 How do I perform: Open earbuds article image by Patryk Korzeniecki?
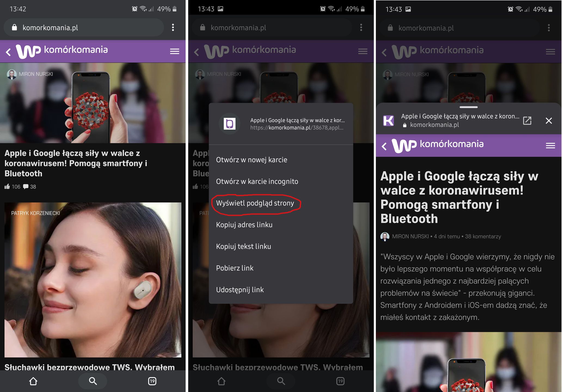pyautogui.click(x=93, y=280)
